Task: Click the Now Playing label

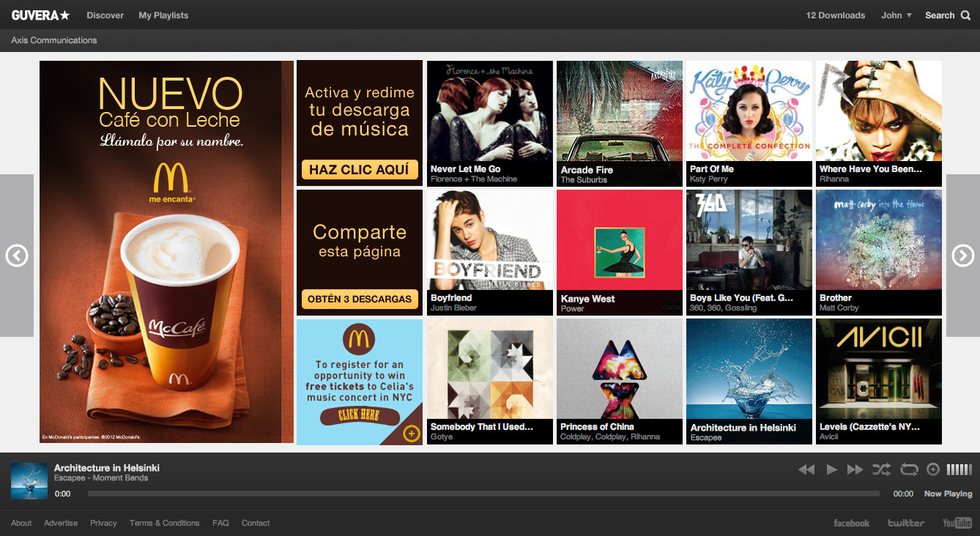Action: tap(948, 494)
